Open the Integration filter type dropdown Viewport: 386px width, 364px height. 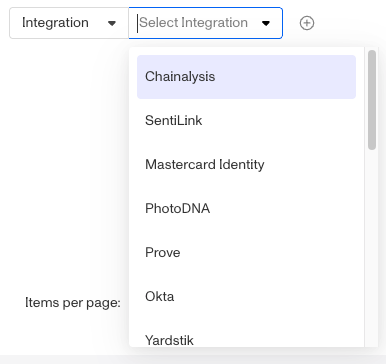pyautogui.click(x=69, y=23)
